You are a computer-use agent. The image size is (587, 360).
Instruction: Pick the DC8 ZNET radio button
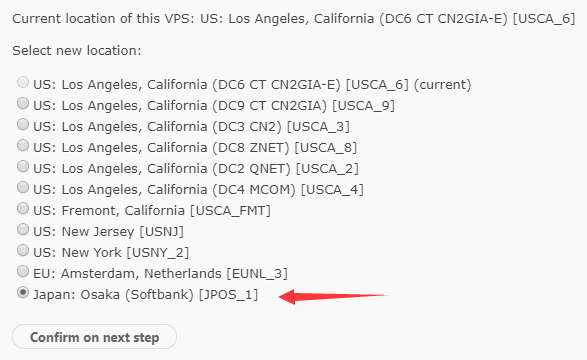[x=23, y=145]
